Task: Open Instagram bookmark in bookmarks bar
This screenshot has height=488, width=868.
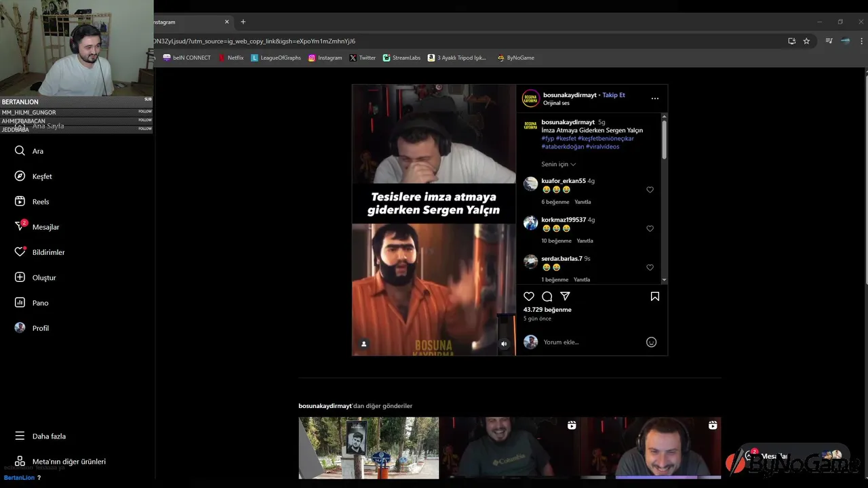Action: [x=325, y=58]
